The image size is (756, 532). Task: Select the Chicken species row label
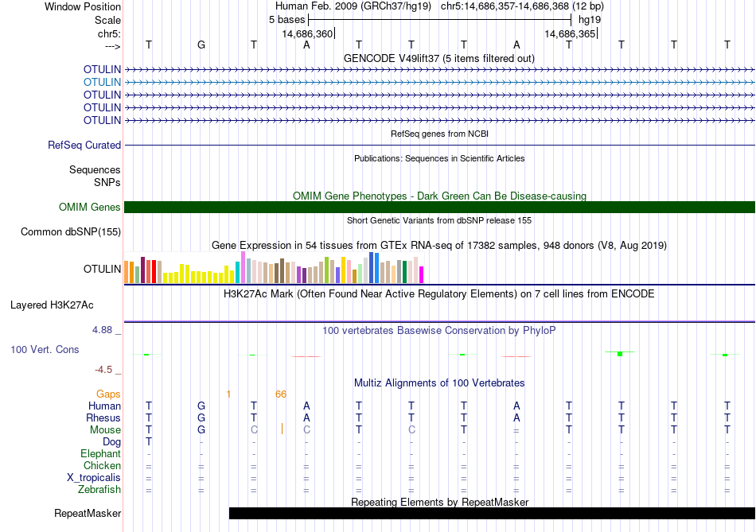tap(102, 465)
